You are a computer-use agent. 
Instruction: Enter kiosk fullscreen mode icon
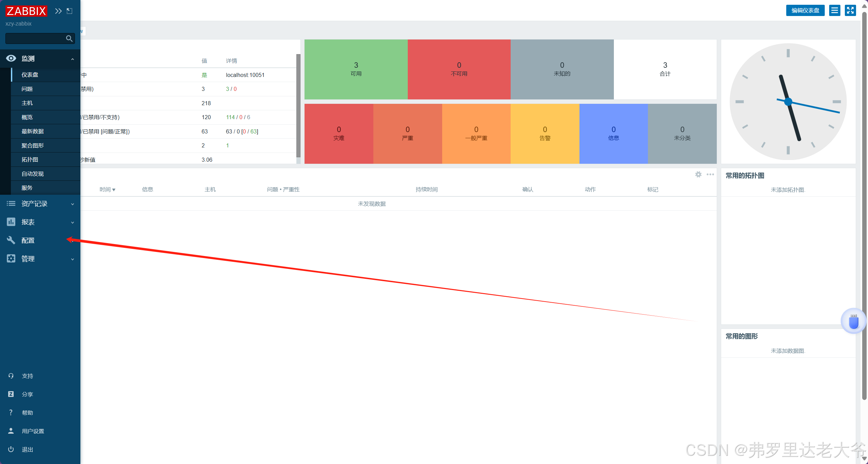850,11
